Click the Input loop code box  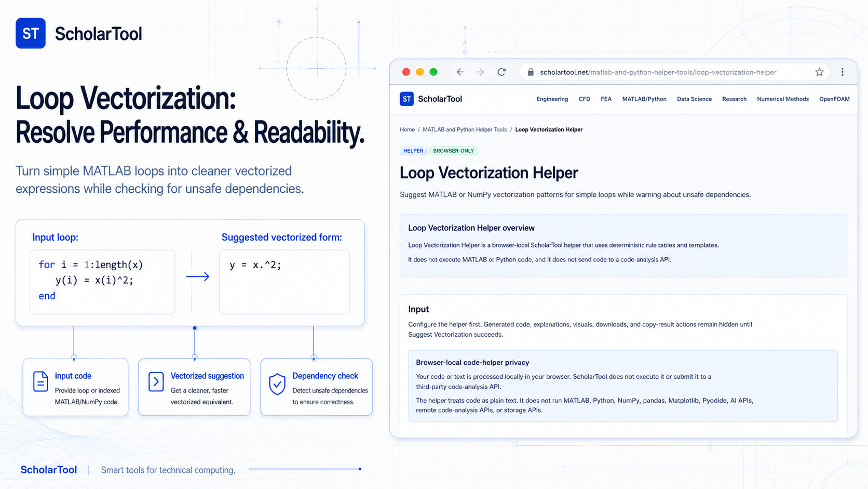pyautogui.click(x=102, y=282)
